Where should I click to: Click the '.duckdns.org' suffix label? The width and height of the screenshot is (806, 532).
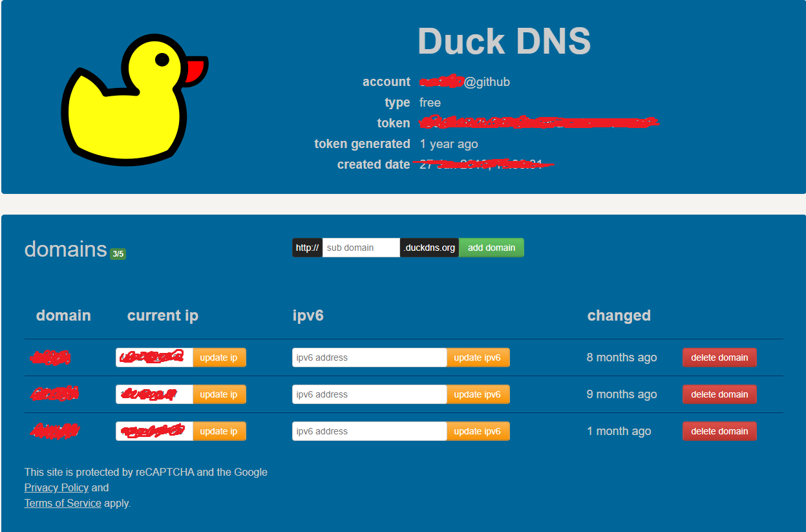[x=429, y=248]
